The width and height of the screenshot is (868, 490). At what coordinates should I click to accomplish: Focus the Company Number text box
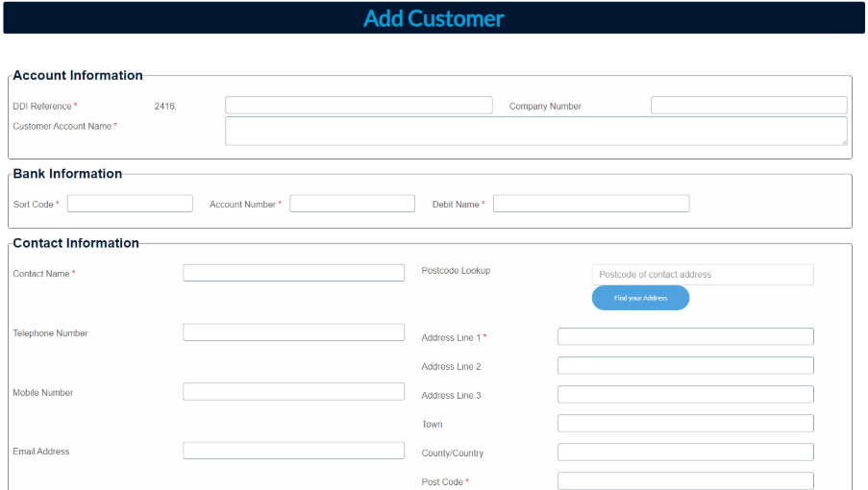click(x=749, y=106)
